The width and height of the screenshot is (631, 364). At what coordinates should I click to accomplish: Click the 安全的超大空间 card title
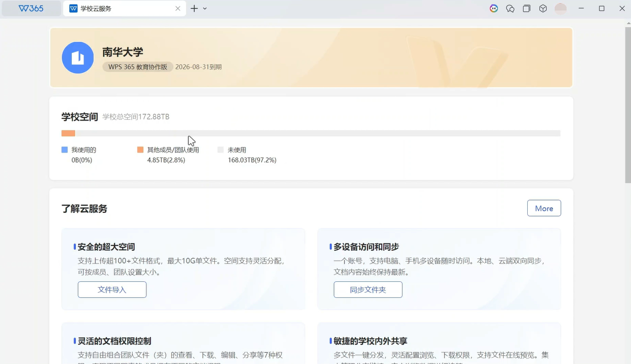click(106, 247)
